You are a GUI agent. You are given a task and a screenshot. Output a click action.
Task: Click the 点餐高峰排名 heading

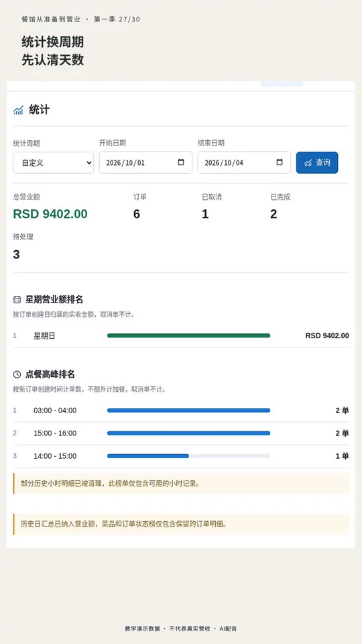coord(50,374)
